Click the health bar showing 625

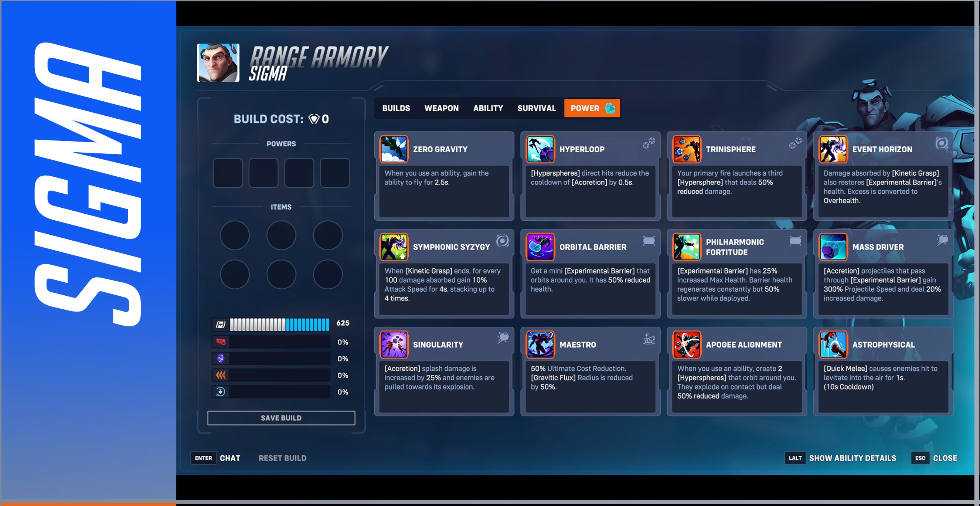click(280, 325)
